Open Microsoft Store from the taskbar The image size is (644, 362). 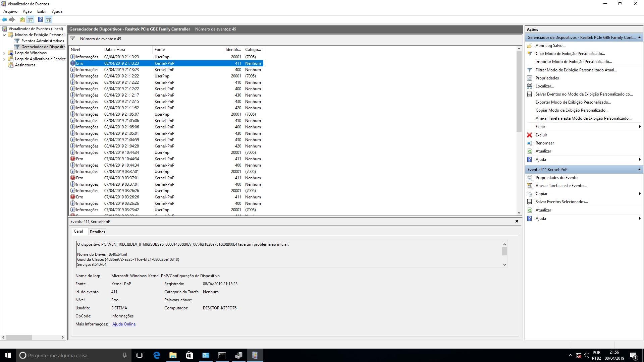[x=189, y=355]
